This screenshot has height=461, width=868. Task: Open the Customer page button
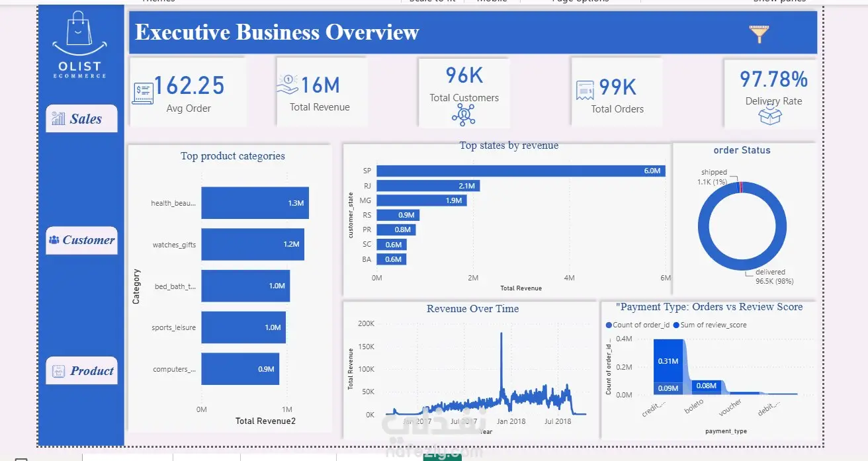tap(81, 240)
